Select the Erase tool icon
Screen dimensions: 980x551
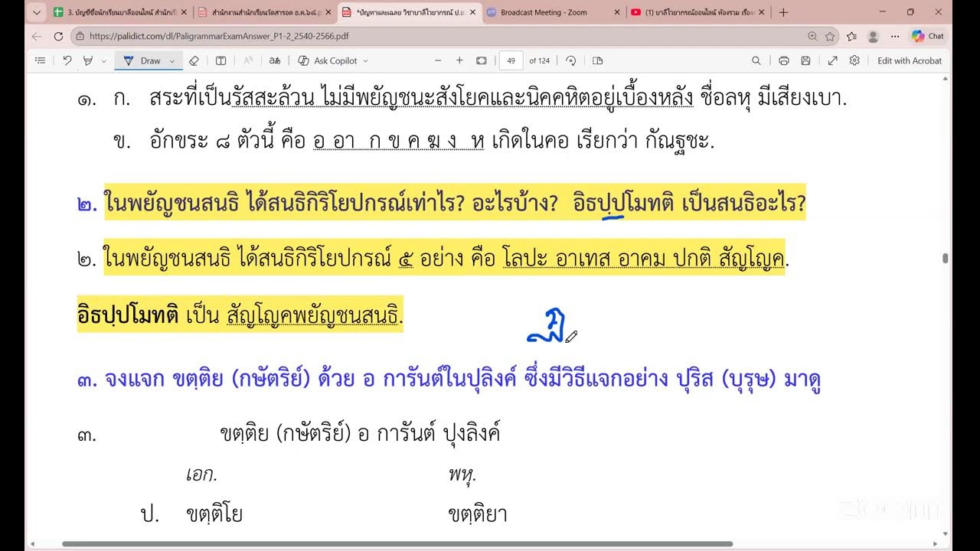pyautogui.click(x=194, y=60)
